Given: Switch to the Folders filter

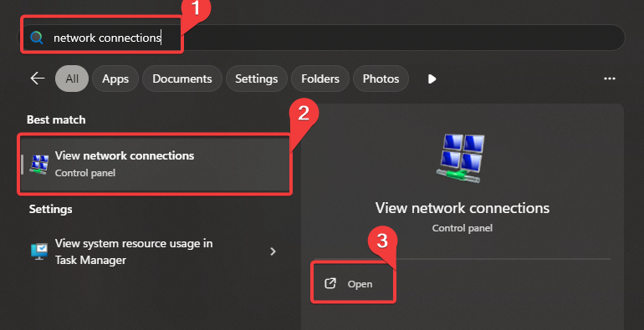Looking at the screenshot, I should tap(320, 79).
